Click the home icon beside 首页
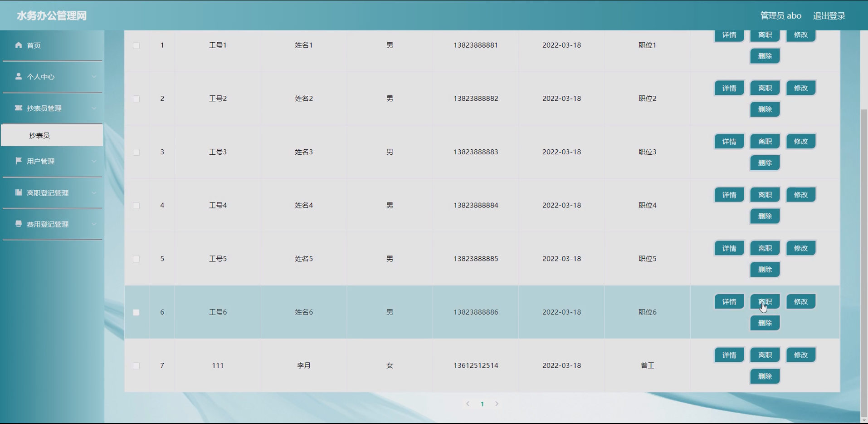Screen dimensions: 868x424 point(19,45)
